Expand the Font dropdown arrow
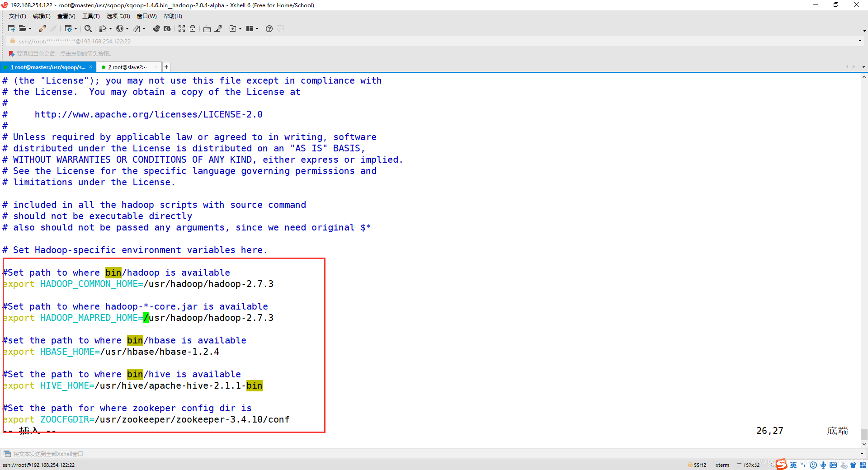 click(x=144, y=28)
